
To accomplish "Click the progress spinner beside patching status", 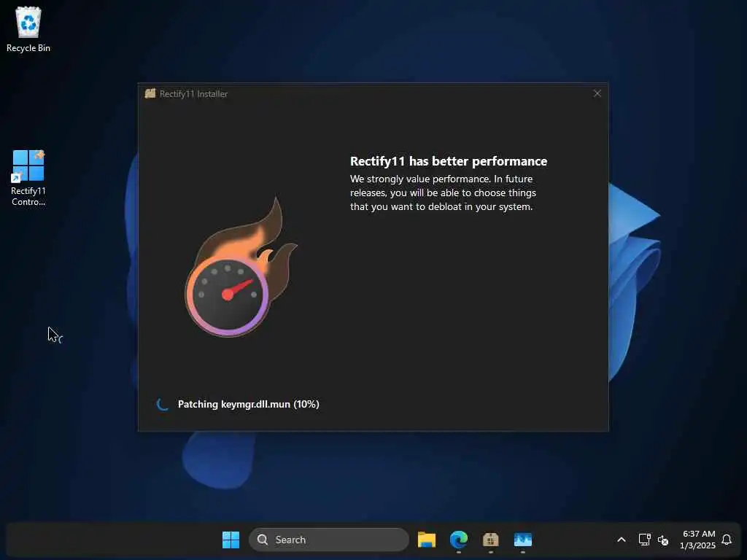I will point(163,404).
